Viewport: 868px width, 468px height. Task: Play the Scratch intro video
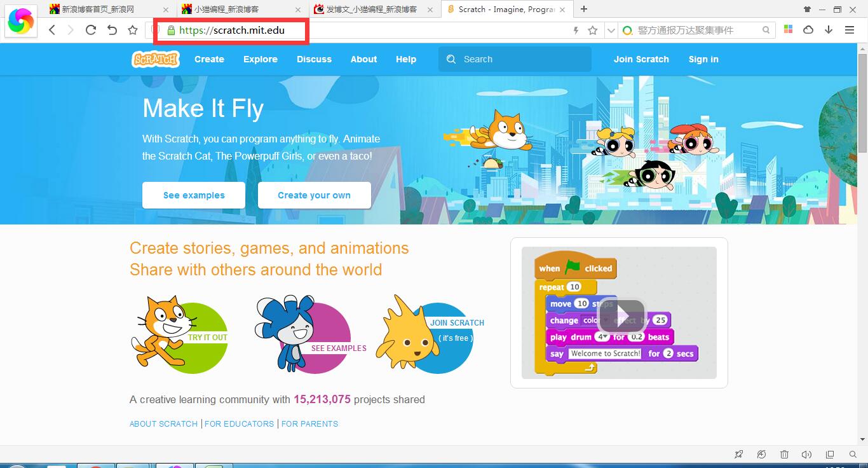click(622, 316)
